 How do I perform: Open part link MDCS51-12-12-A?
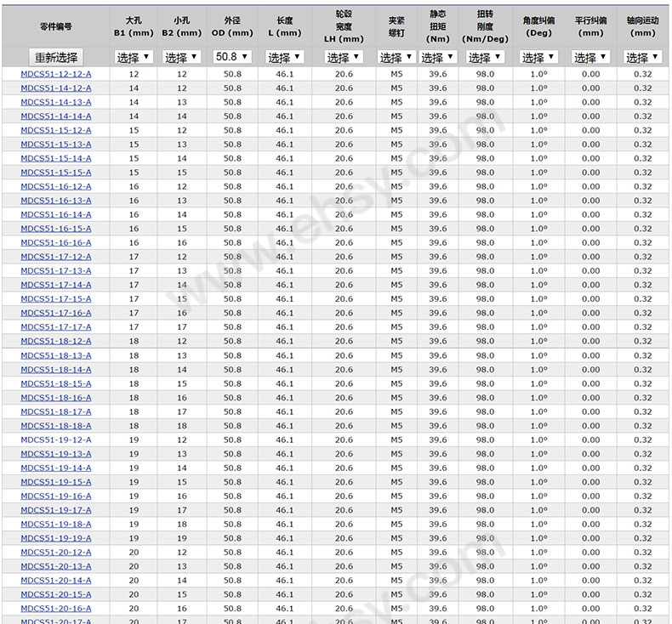[56, 74]
